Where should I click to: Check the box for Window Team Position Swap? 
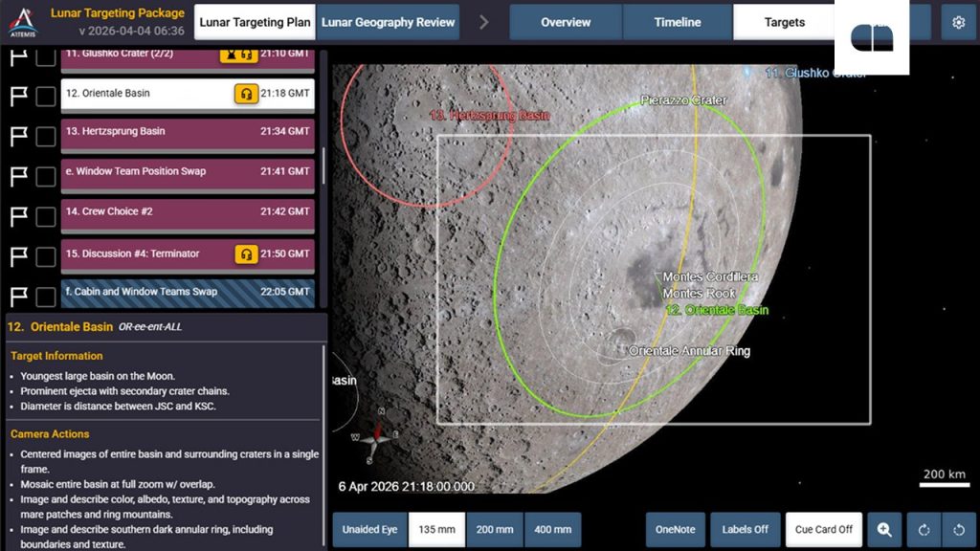[x=46, y=176]
